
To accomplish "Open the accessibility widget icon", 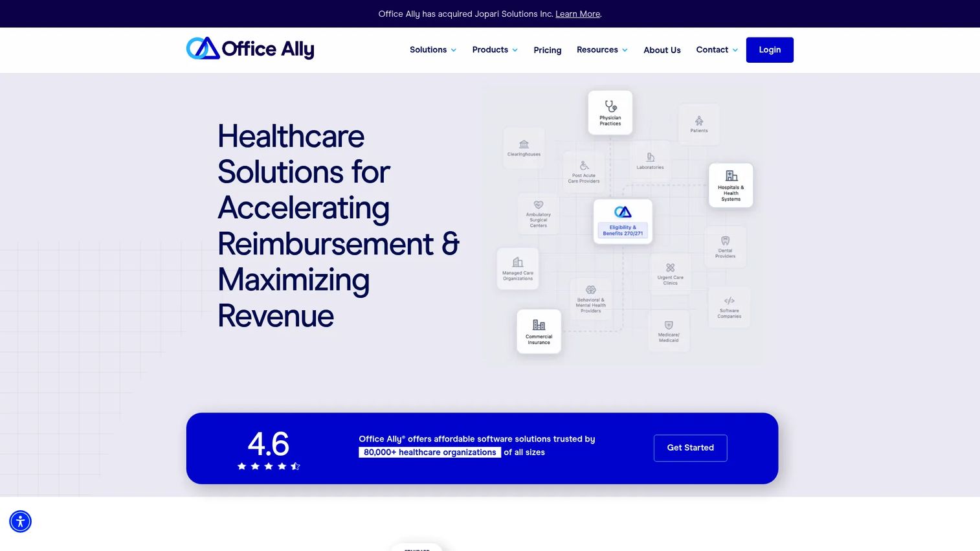I will [20, 521].
